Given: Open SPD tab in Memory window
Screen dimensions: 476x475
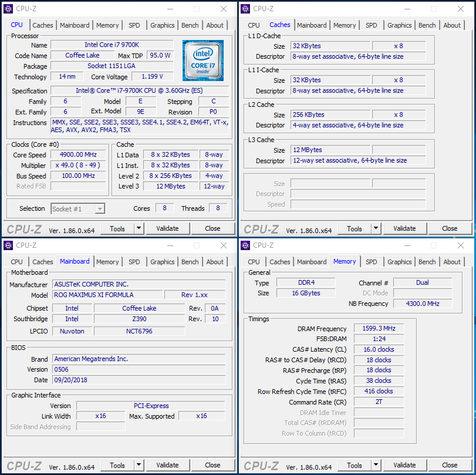Looking at the screenshot, I should pyautogui.click(x=372, y=262).
